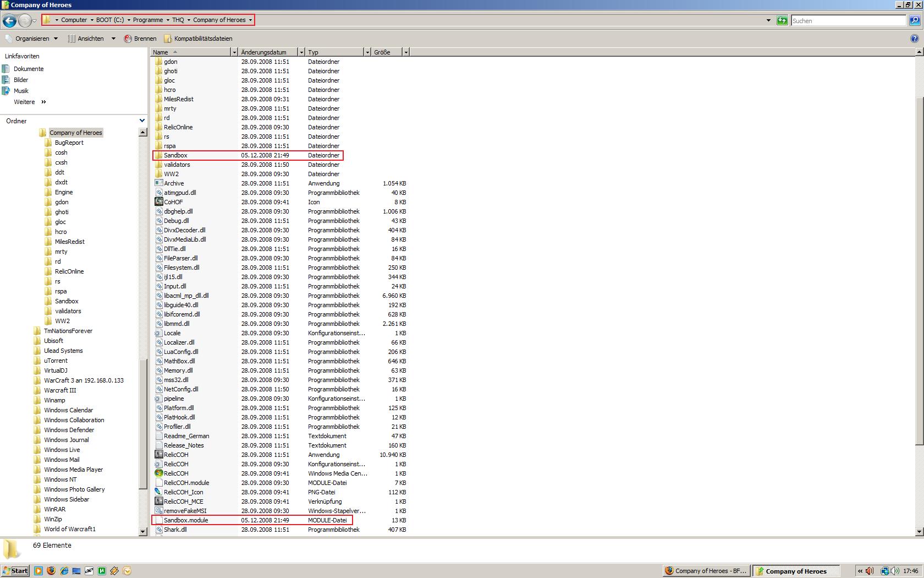This screenshot has width=924, height=578.
Task: Switch to Firefox Company of Heroes taskbar window
Action: click(x=706, y=571)
